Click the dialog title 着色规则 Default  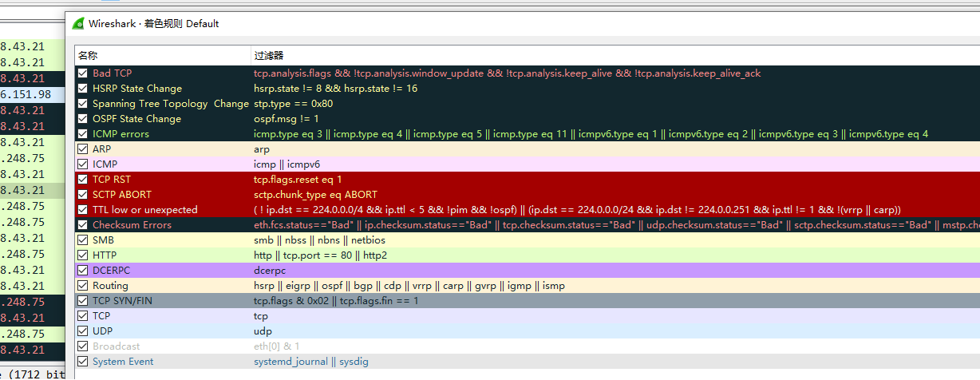(182, 23)
